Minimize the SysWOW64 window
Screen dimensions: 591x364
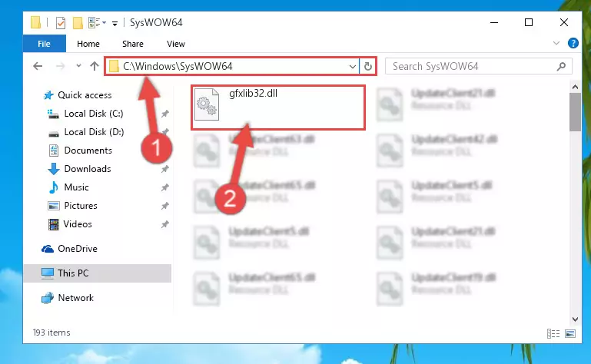click(494, 22)
